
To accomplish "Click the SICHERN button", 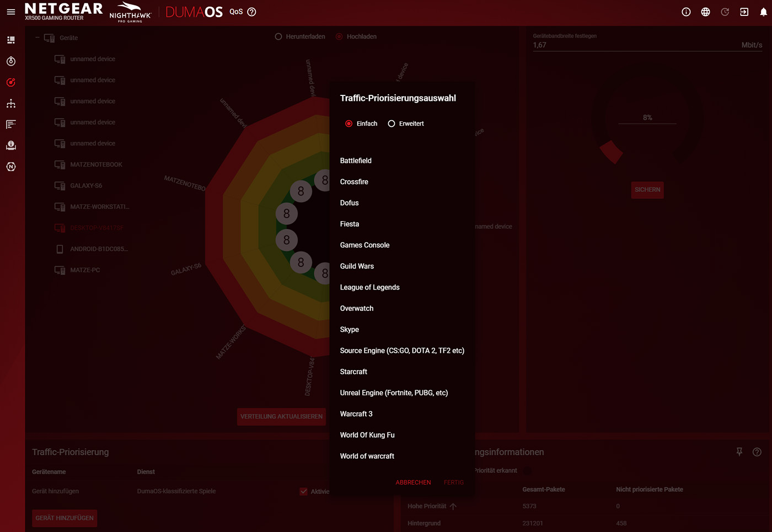I will click(647, 190).
